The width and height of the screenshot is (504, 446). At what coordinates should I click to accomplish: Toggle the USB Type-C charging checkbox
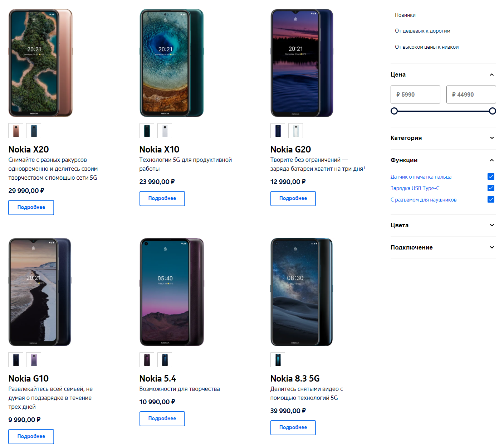click(491, 188)
